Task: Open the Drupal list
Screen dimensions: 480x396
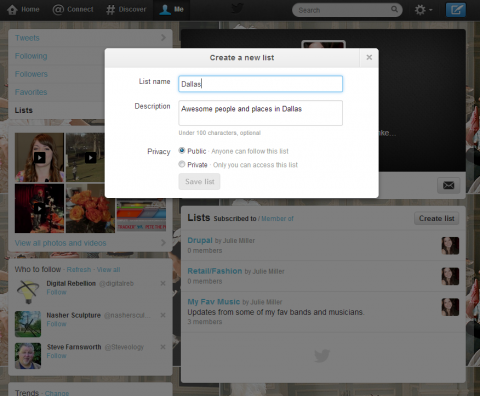Action: [x=200, y=240]
